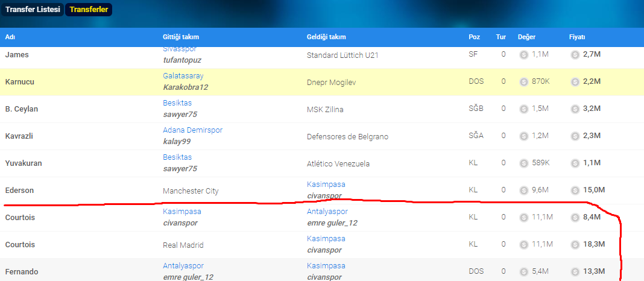Click coin icon beside 1,1M value in James row

point(523,55)
